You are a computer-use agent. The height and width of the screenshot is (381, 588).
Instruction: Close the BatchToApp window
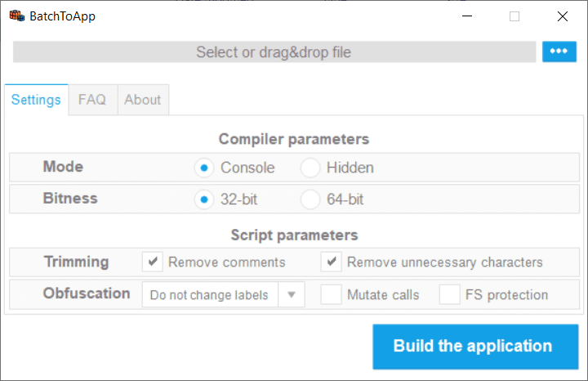coord(563,16)
